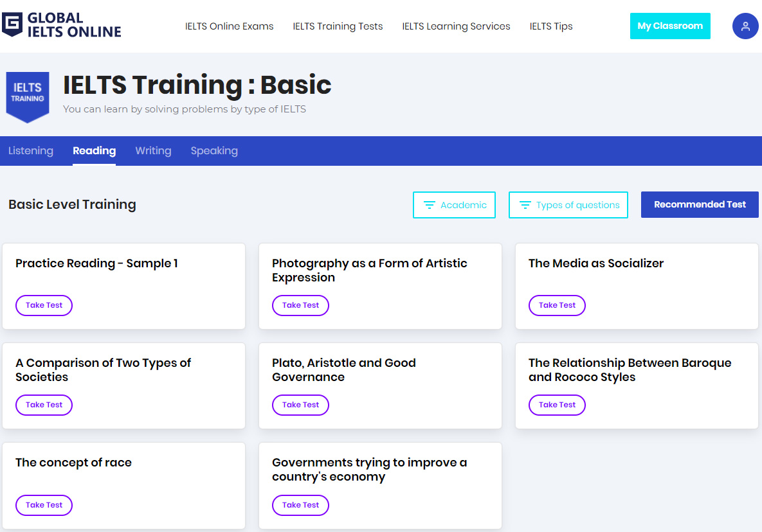This screenshot has height=532, width=762.
Task: Take Test for The concept of race
Action: pos(44,505)
